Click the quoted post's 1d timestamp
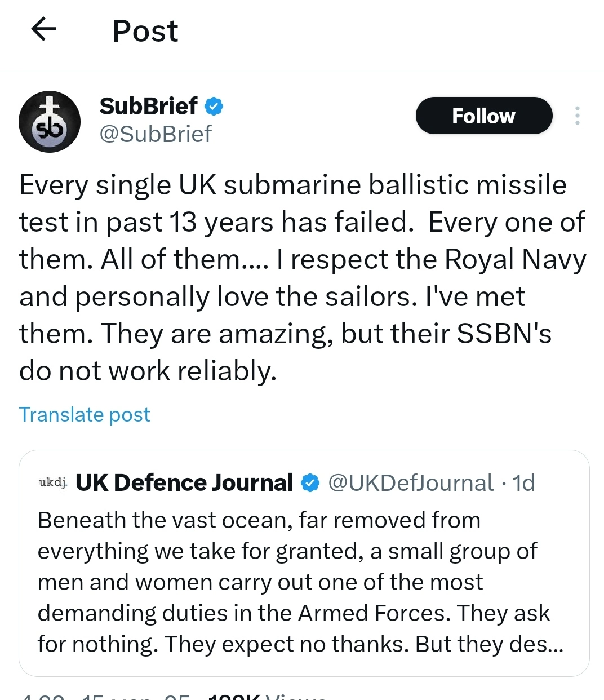604x700 pixels. [523, 483]
